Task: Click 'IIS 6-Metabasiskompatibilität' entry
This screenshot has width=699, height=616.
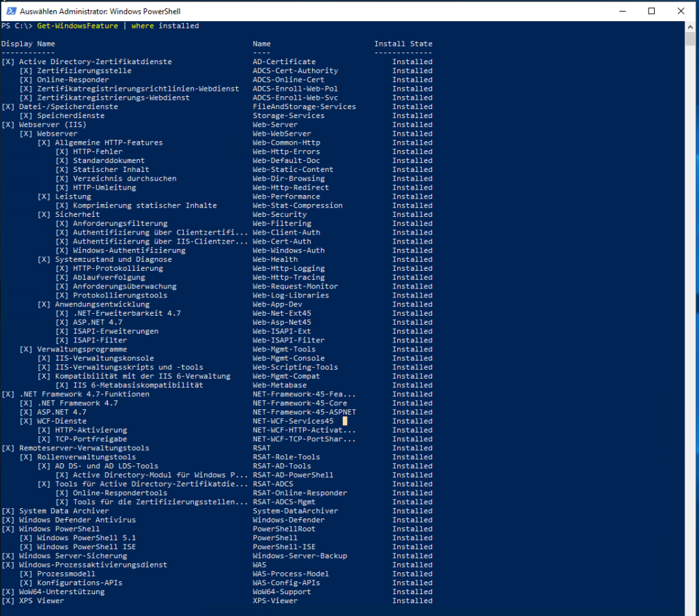Action: coord(138,385)
